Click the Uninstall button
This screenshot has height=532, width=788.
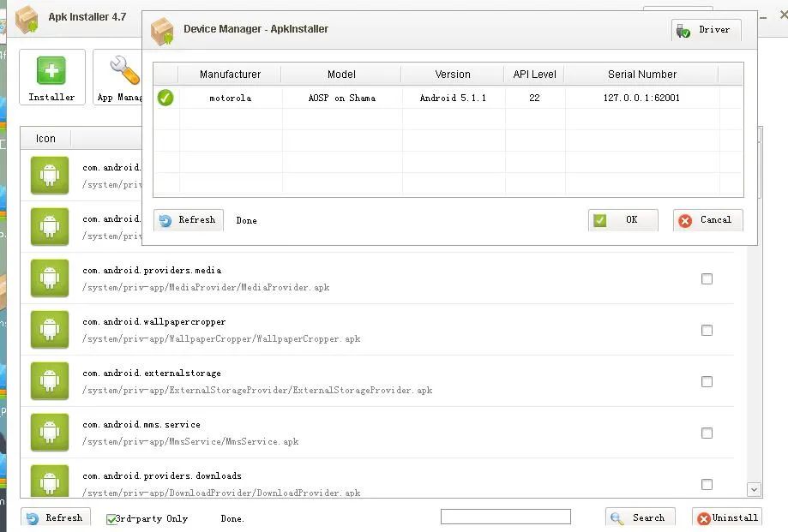pos(726,517)
